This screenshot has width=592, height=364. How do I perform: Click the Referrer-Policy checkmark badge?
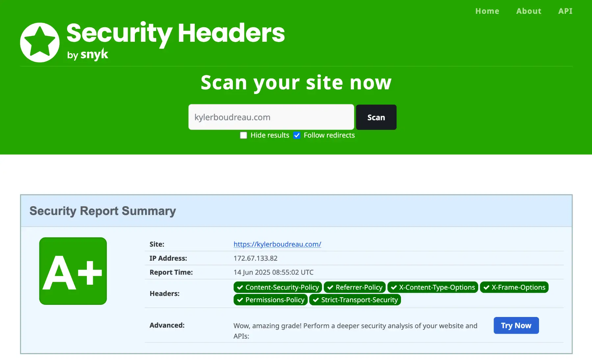pos(355,287)
